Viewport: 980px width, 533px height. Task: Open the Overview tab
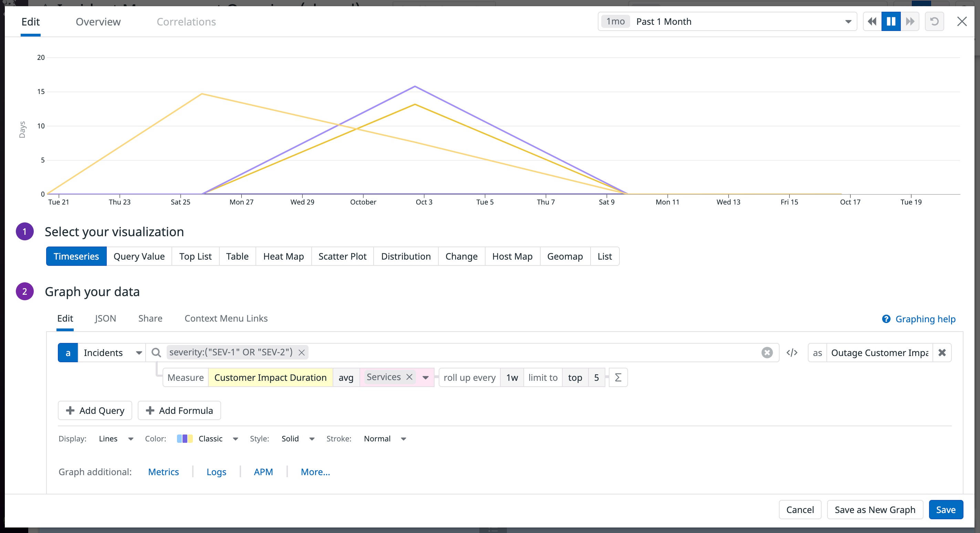coord(98,22)
